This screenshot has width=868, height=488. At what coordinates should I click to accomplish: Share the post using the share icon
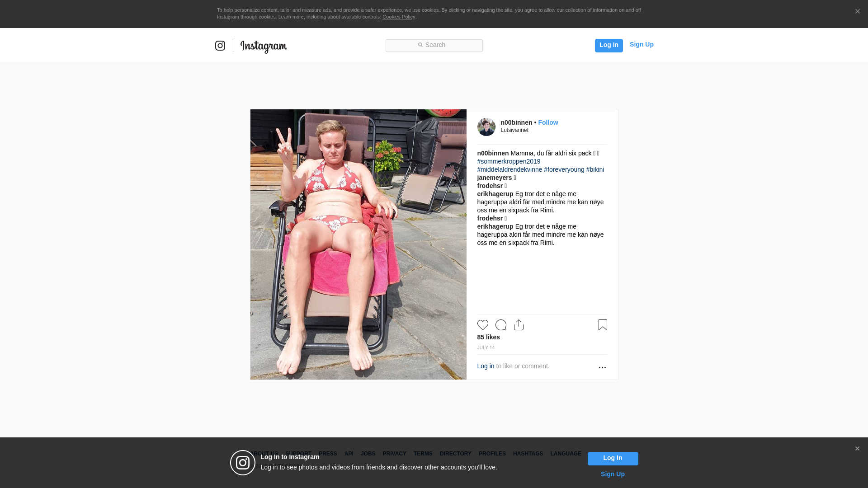click(x=519, y=325)
